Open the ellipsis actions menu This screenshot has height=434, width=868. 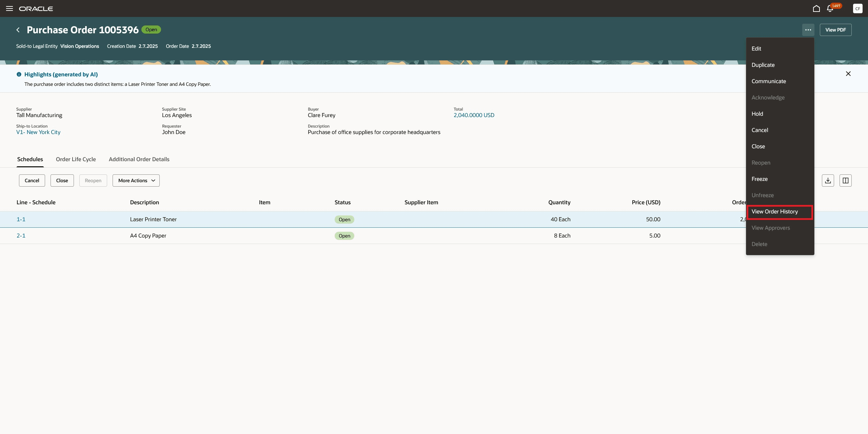click(x=808, y=30)
